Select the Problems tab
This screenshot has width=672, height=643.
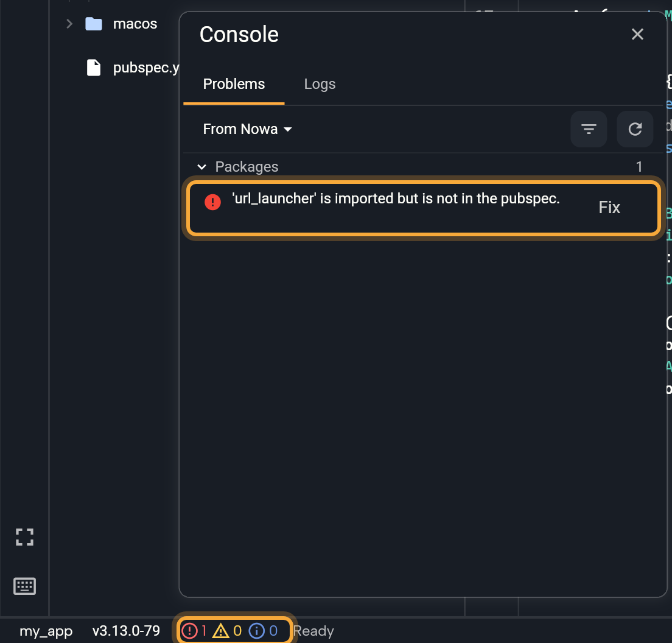coord(234,84)
